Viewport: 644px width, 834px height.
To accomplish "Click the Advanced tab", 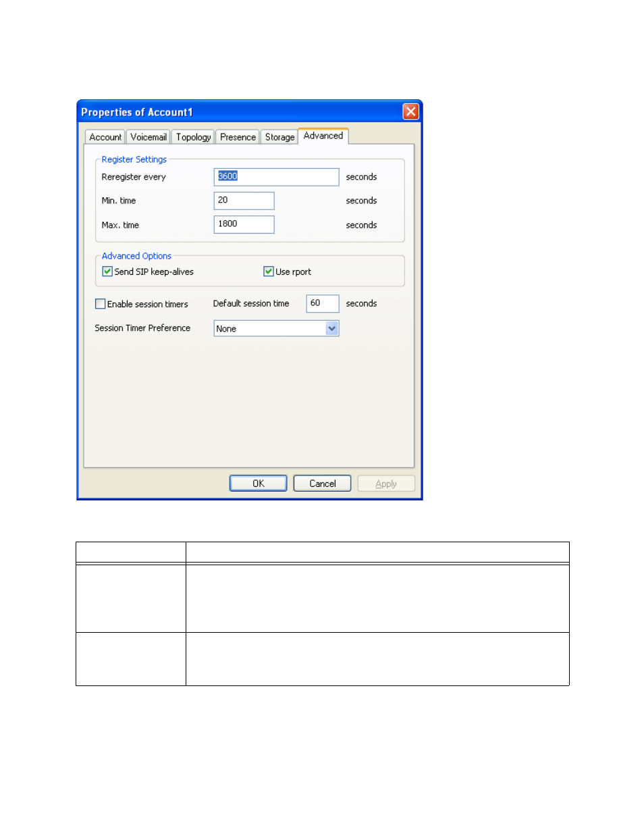I will coord(323,136).
